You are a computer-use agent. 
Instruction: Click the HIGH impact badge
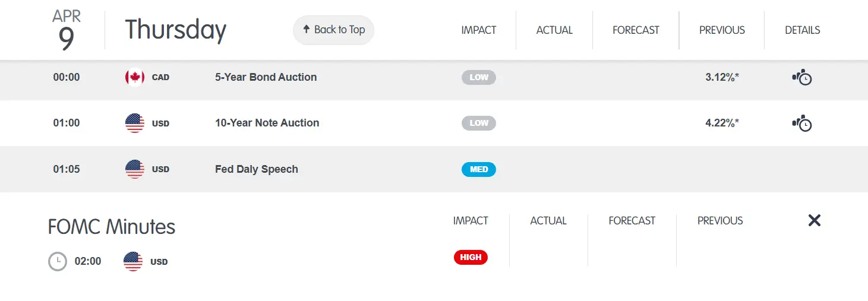pos(471,257)
